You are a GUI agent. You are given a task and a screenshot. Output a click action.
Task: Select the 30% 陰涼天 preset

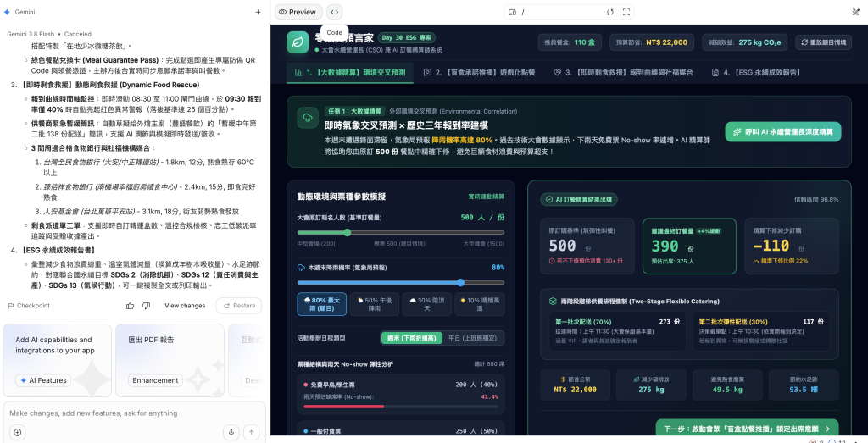point(427,304)
